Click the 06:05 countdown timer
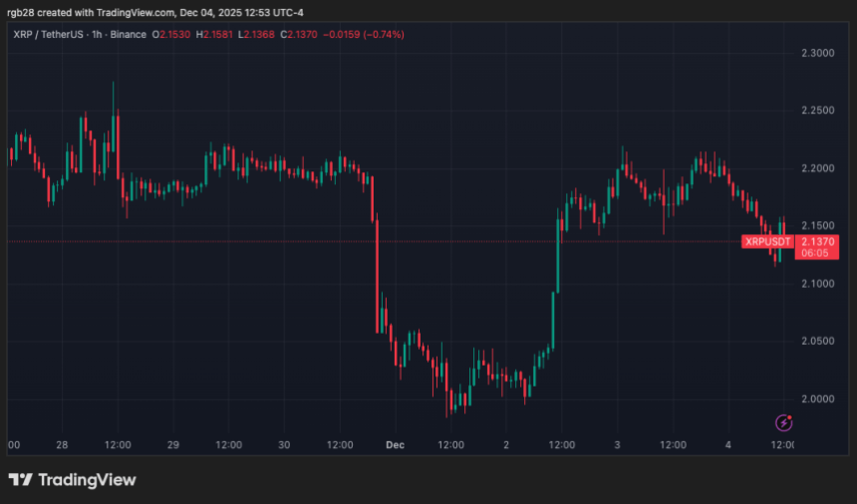This screenshot has height=504, width=857. [815, 253]
